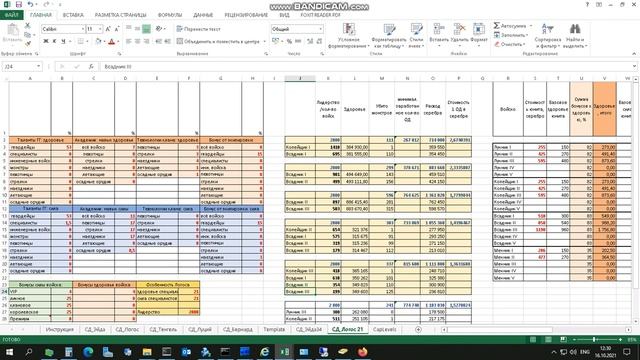Undo the last action in the quick access toolbar
Image resolution: width=640 pixels, height=360 pixels.
click(31, 4)
